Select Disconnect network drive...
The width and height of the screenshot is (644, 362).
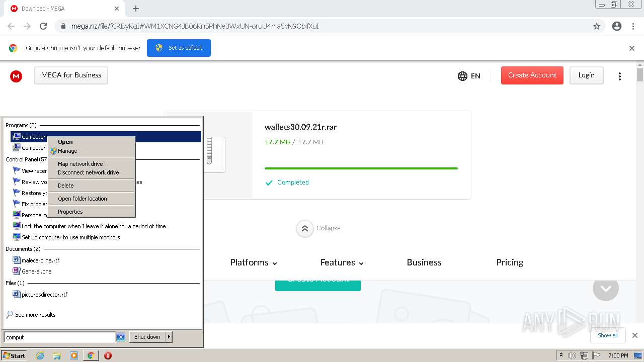pyautogui.click(x=91, y=172)
